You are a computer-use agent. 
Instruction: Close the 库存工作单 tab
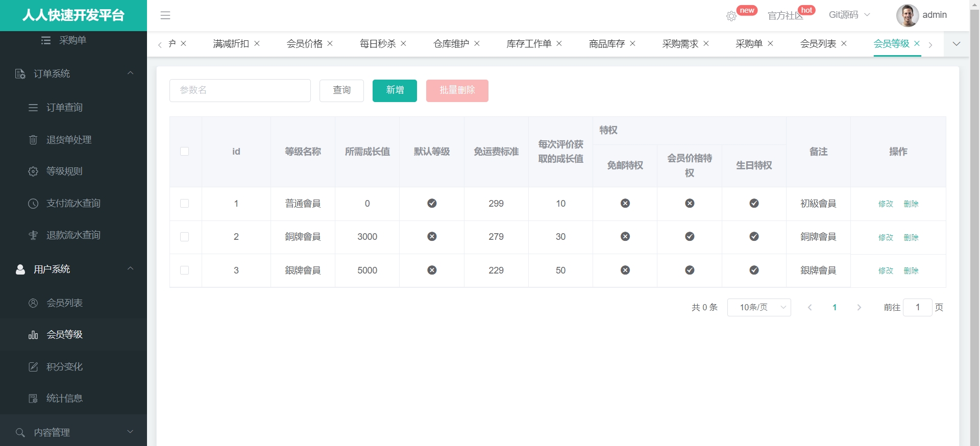559,43
